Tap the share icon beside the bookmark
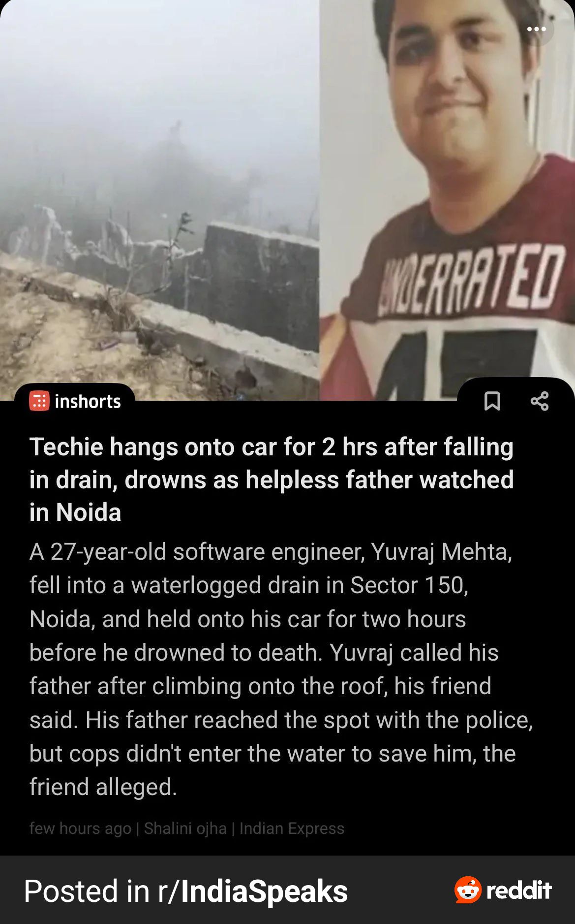Screen dimensions: 575x924 coord(540,401)
